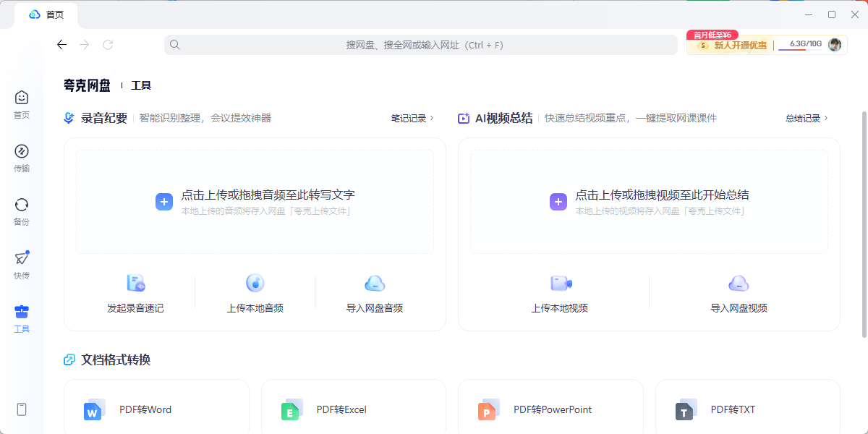Click the 工具 breadcrumb label

click(141, 85)
